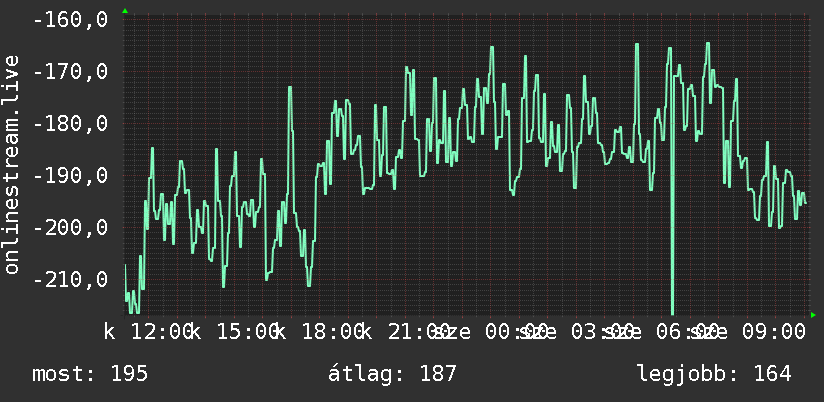Click the sze 03:00 time label

click(575, 332)
